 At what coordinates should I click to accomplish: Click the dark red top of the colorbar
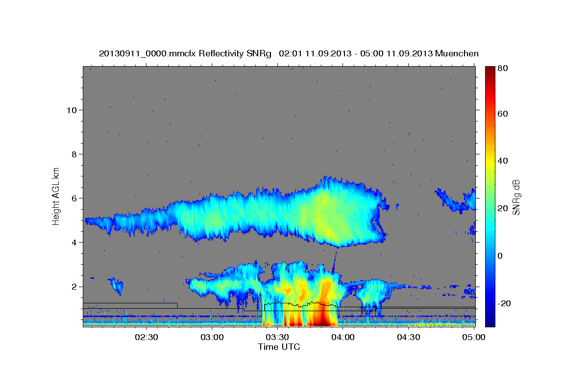pos(490,72)
